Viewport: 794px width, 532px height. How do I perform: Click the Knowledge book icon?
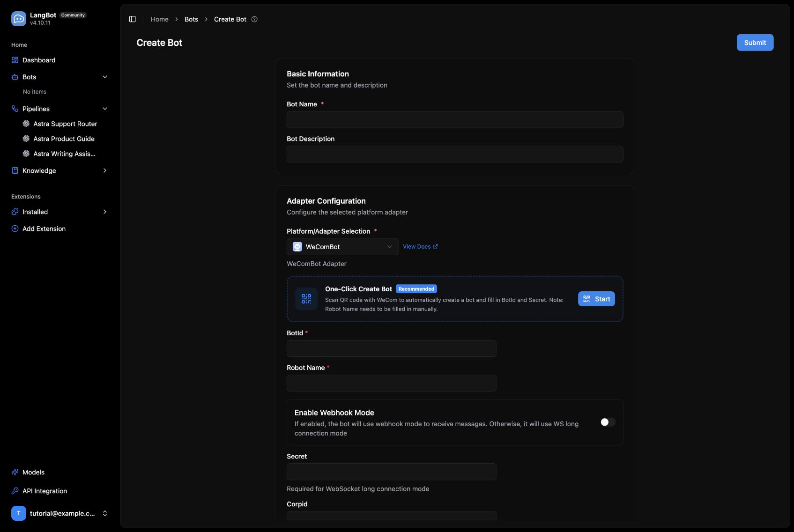pos(15,170)
